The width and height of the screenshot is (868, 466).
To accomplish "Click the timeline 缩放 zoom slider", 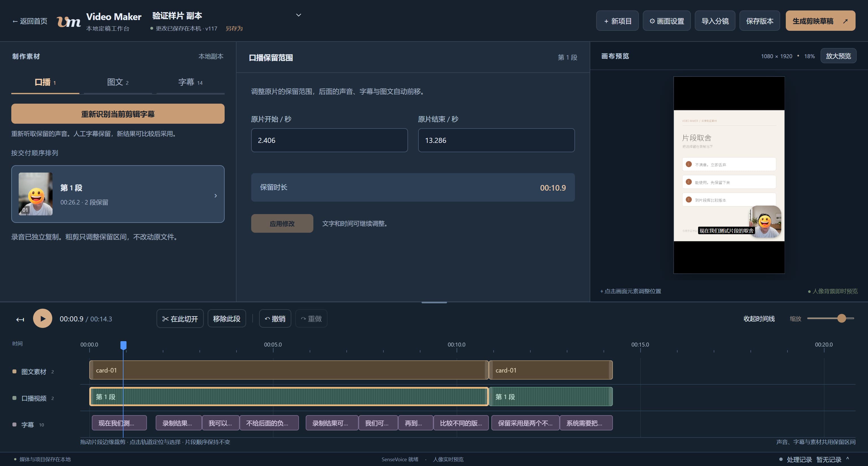I will tap(830, 319).
